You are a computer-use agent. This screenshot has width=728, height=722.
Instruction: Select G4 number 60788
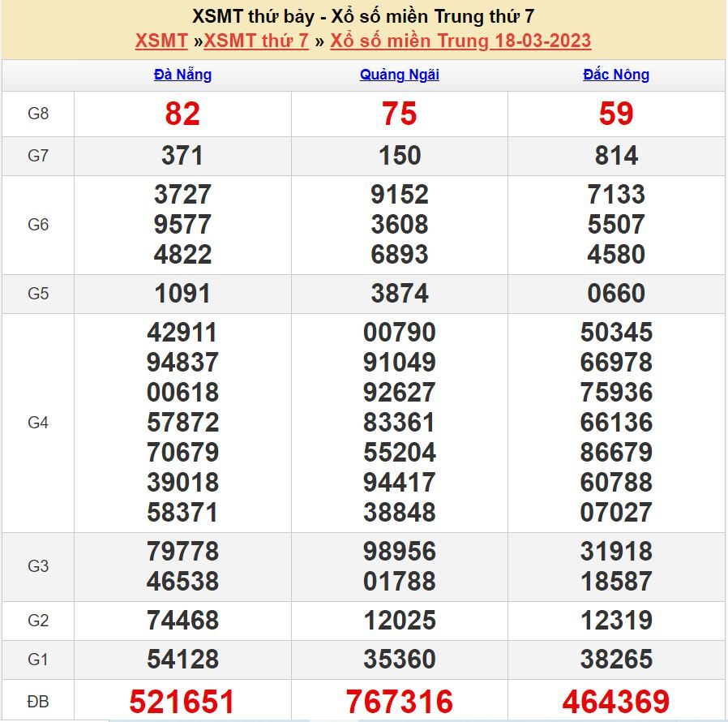(616, 482)
